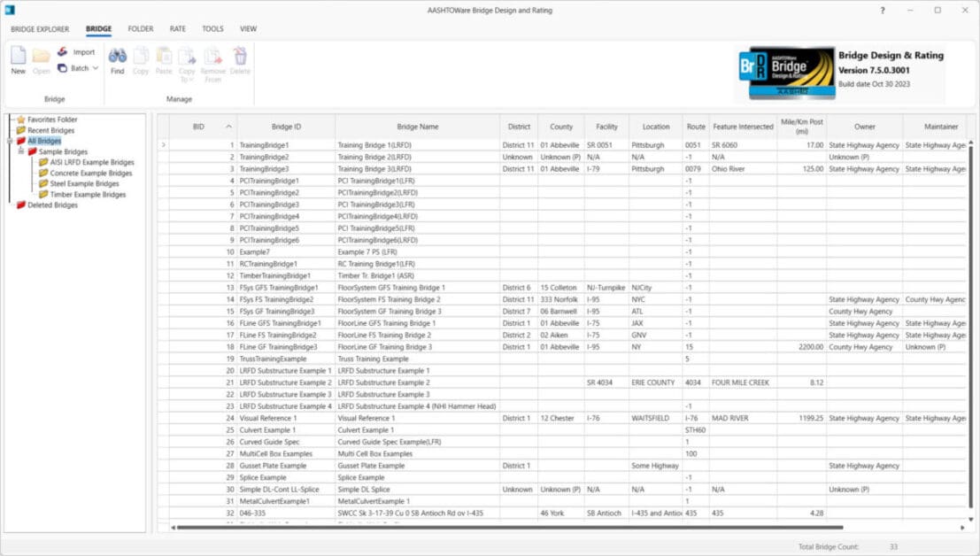Click the Open bridge folder icon
This screenshot has width=980, height=556.
point(42,57)
